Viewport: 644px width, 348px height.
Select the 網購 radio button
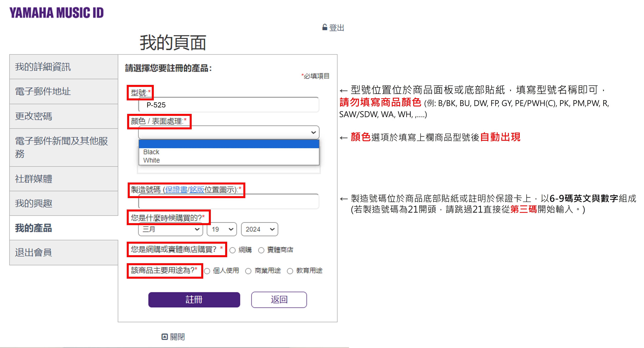(233, 250)
